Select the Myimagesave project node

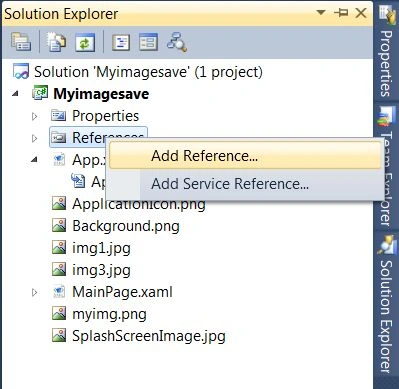[x=101, y=94]
